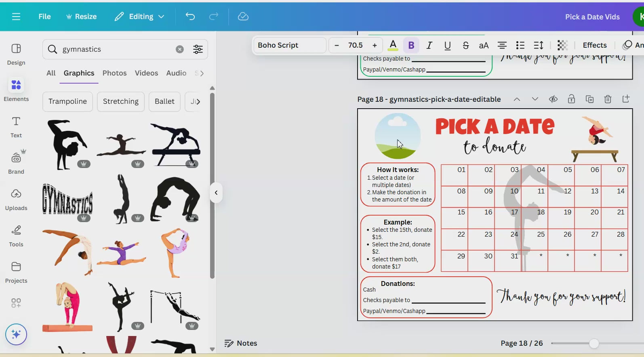Toggle italic text style
The height and width of the screenshot is (357, 644).
click(x=429, y=45)
